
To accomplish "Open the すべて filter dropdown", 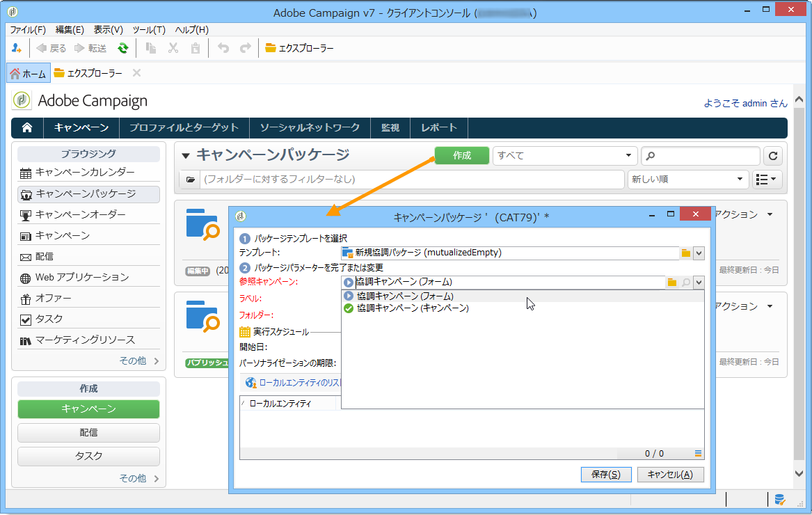I will (x=564, y=155).
